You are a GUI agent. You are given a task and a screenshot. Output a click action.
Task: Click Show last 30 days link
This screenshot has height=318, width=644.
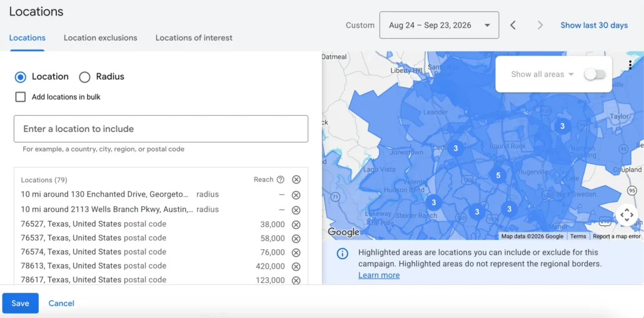[x=594, y=25]
